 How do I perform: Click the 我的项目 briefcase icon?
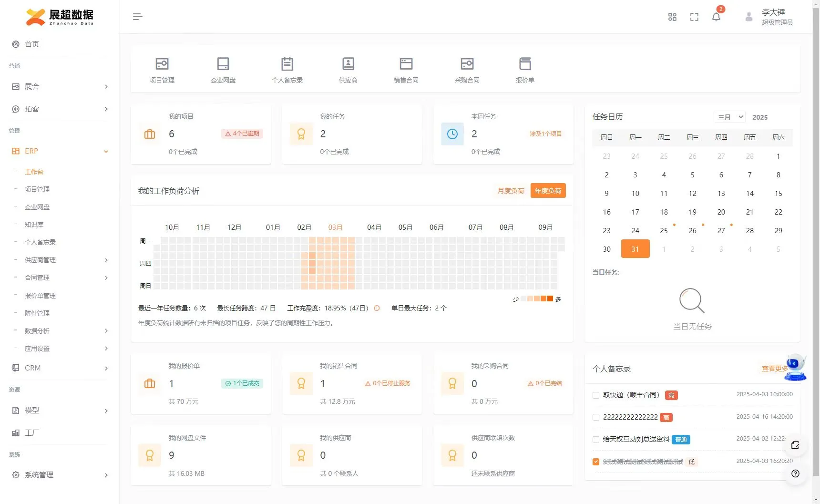(150, 134)
